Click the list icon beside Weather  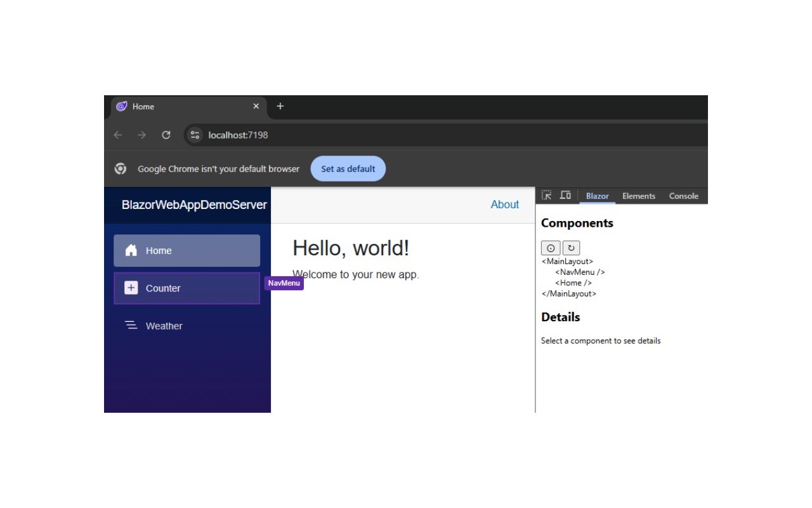point(131,325)
